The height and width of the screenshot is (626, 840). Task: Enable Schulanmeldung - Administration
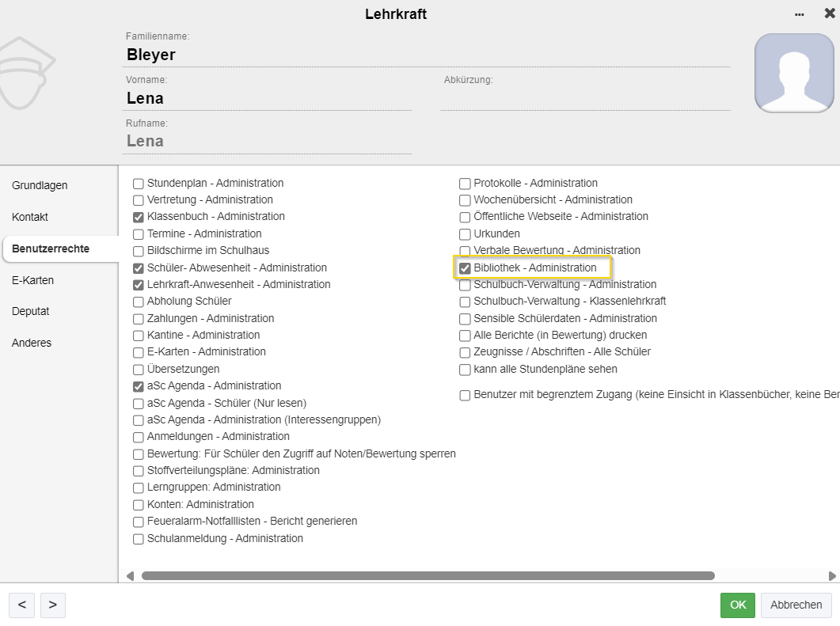pos(139,539)
